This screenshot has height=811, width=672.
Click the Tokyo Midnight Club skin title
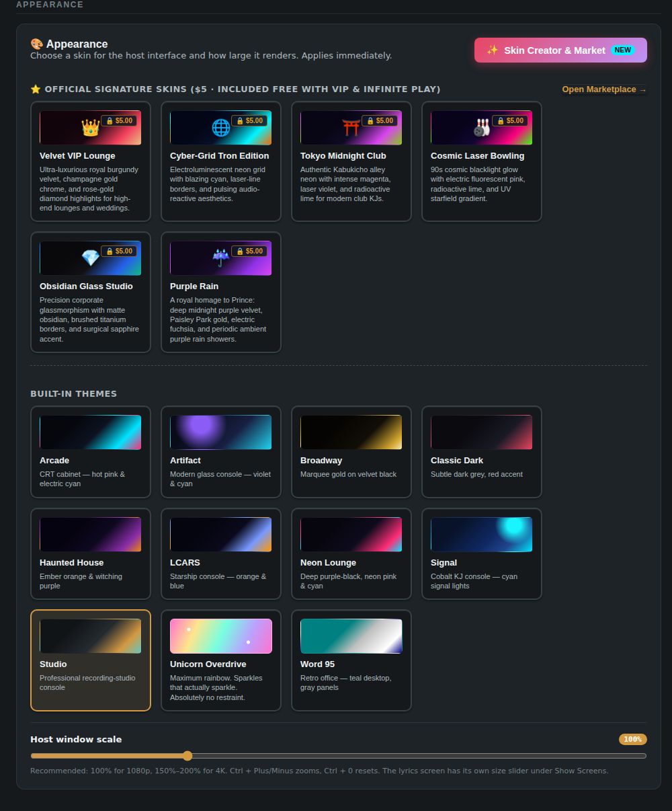(x=343, y=156)
